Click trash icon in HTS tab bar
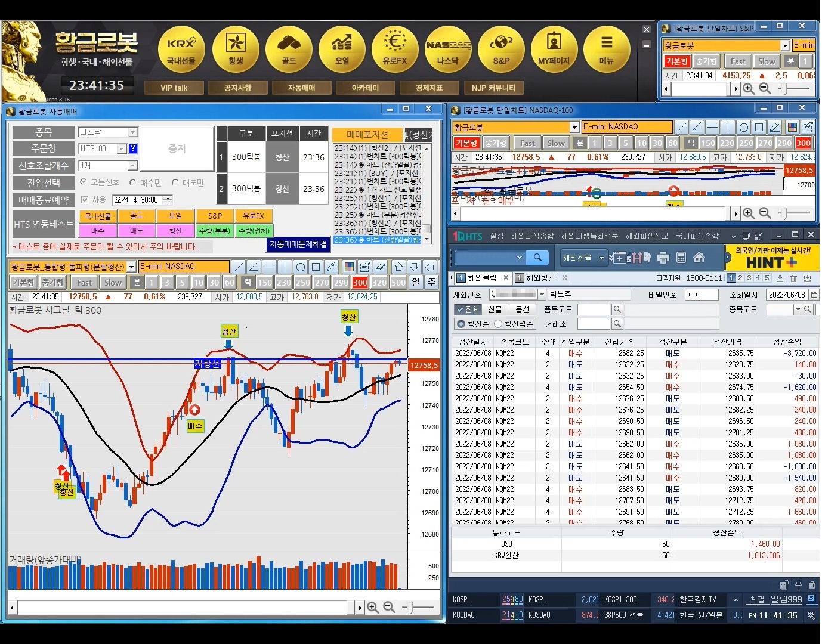The image size is (822, 644). 793,278
